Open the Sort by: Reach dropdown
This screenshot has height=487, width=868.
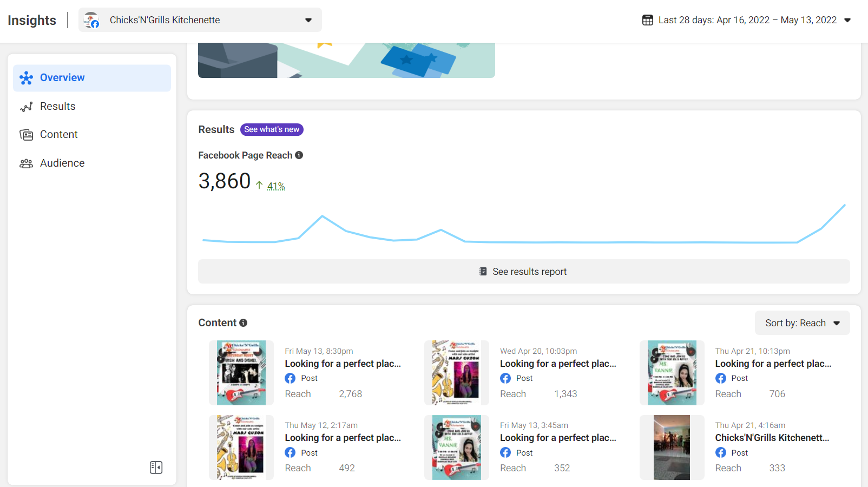click(x=803, y=323)
